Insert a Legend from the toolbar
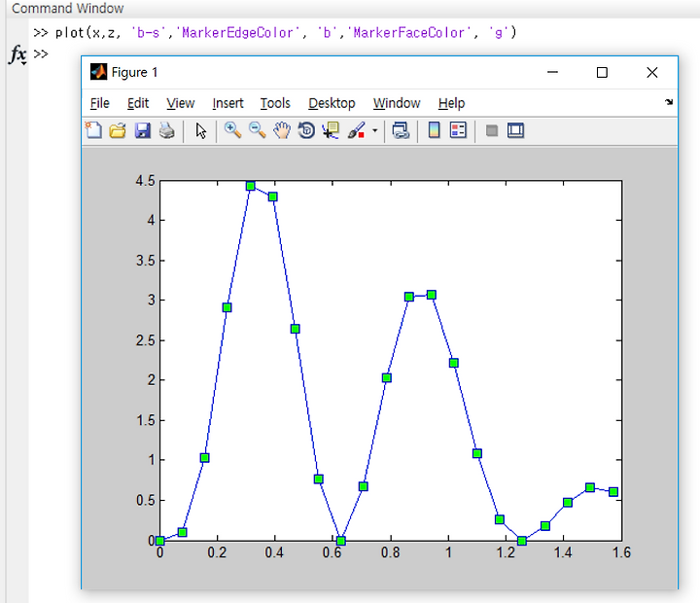 (x=458, y=130)
